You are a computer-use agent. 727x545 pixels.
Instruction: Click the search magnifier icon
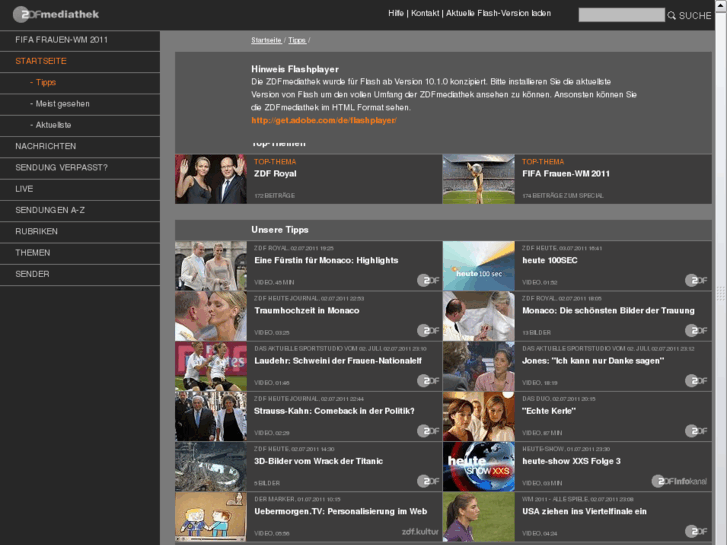671,16
